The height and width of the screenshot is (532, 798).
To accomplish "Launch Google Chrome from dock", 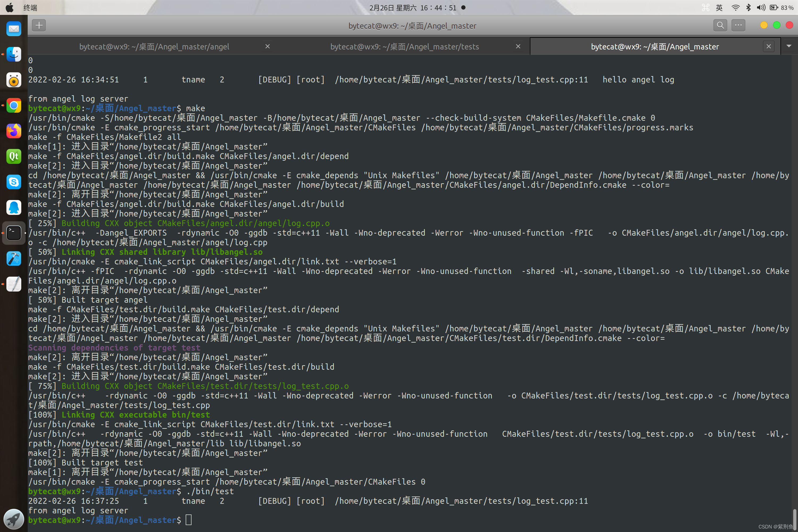I will pos(14,106).
